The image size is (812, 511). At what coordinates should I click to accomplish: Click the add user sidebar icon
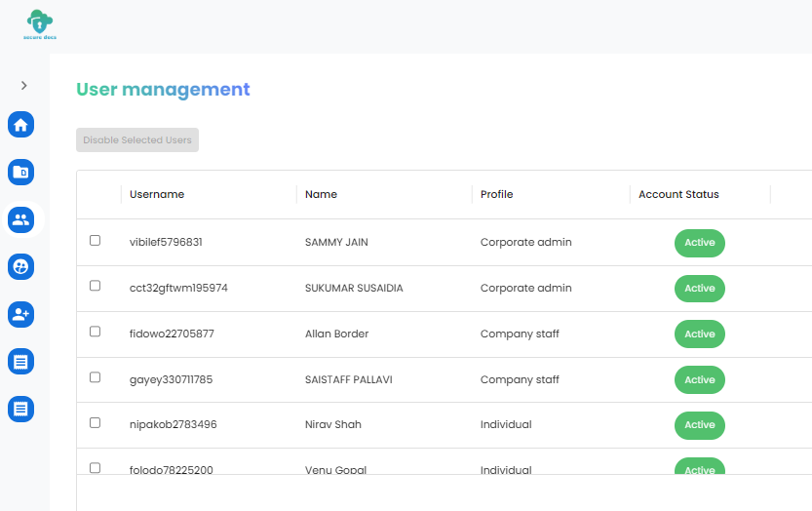click(20, 315)
